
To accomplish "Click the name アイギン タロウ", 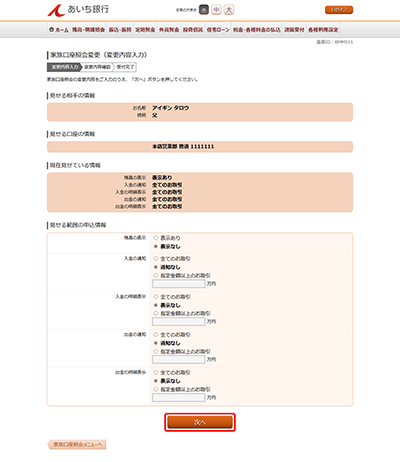I will click(x=171, y=108).
